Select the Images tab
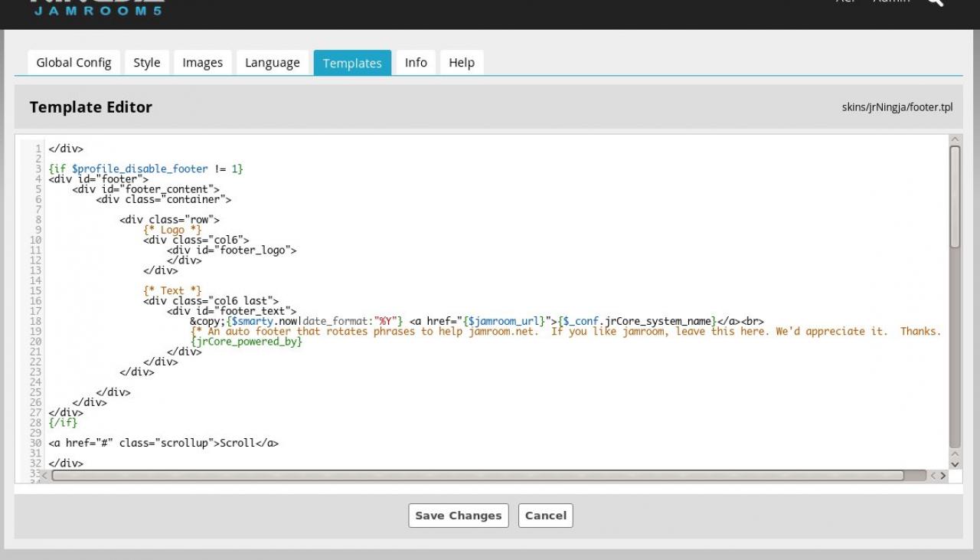Screen dimensions: 980x560 pos(203,63)
